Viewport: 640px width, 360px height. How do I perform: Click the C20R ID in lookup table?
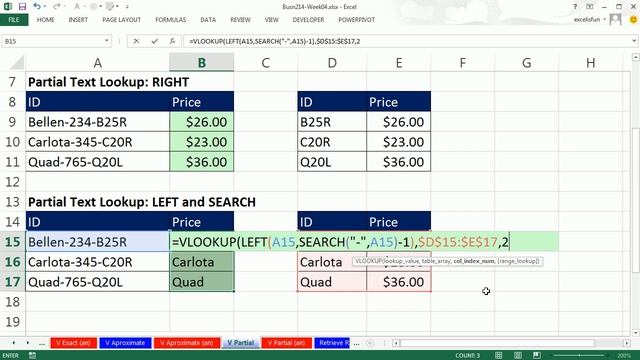click(x=332, y=142)
